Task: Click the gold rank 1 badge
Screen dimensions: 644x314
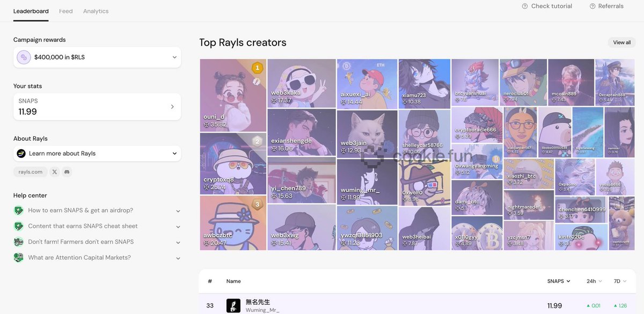Action: [x=258, y=68]
